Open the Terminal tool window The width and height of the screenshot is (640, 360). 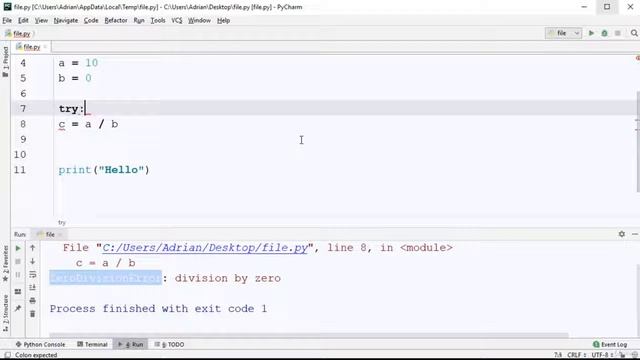pos(92,344)
